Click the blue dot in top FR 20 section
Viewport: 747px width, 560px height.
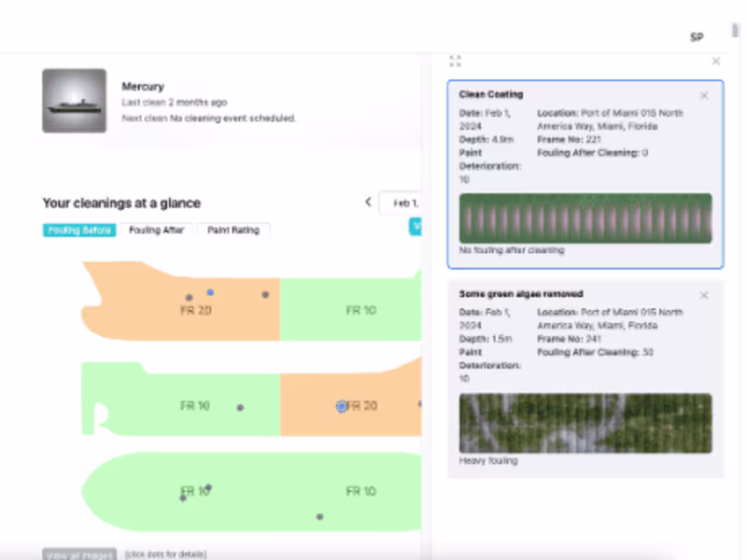click(210, 292)
